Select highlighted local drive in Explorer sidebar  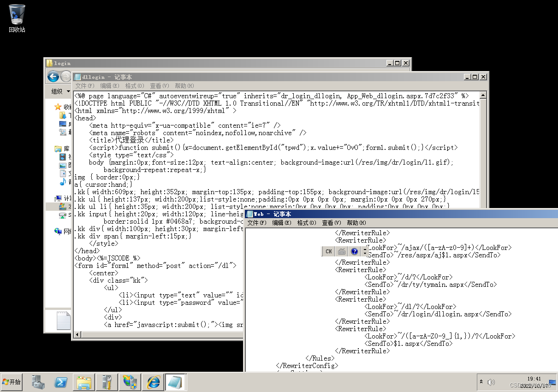pyautogui.click(x=63, y=207)
